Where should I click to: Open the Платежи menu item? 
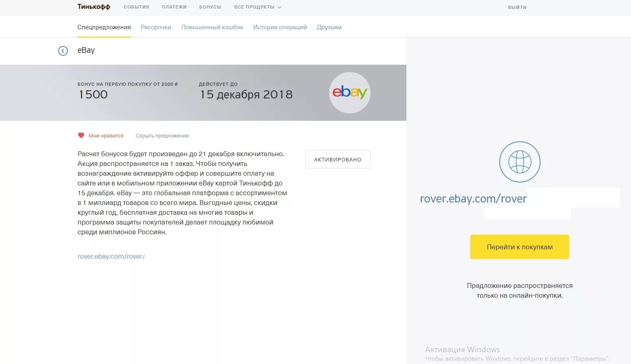pyautogui.click(x=174, y=7)
